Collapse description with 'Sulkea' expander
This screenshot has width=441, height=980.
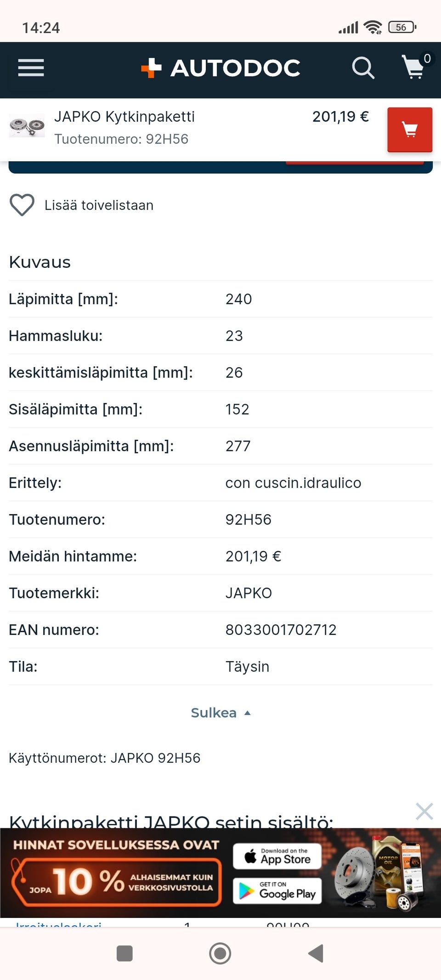pos(220,713)
